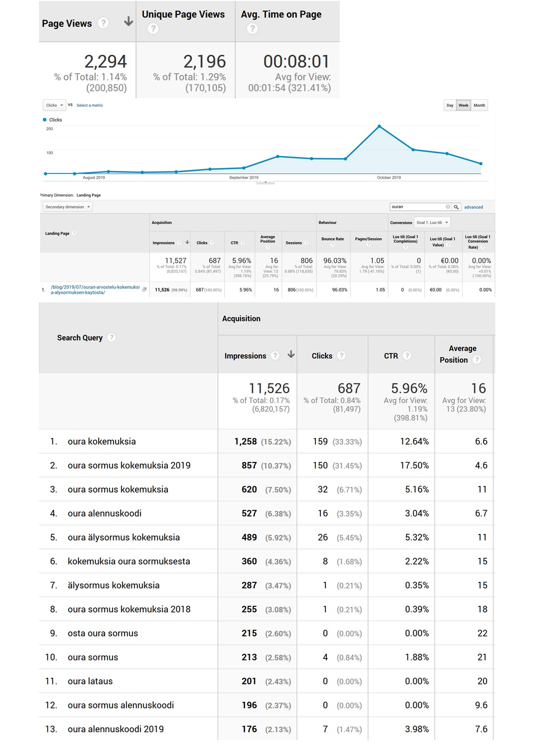Click the Clicks legend dot in chart
The width and height of the screenshot is (560, 747).
45,120
